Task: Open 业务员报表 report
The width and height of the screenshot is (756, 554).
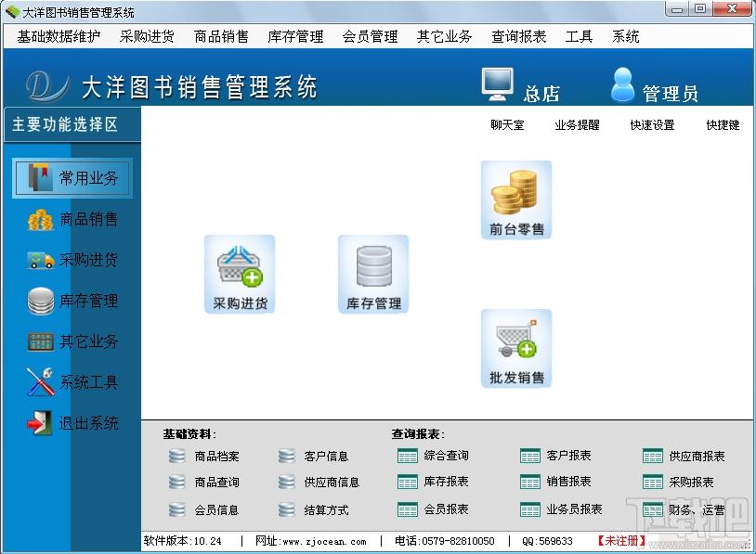Action: tap(561, 509)
